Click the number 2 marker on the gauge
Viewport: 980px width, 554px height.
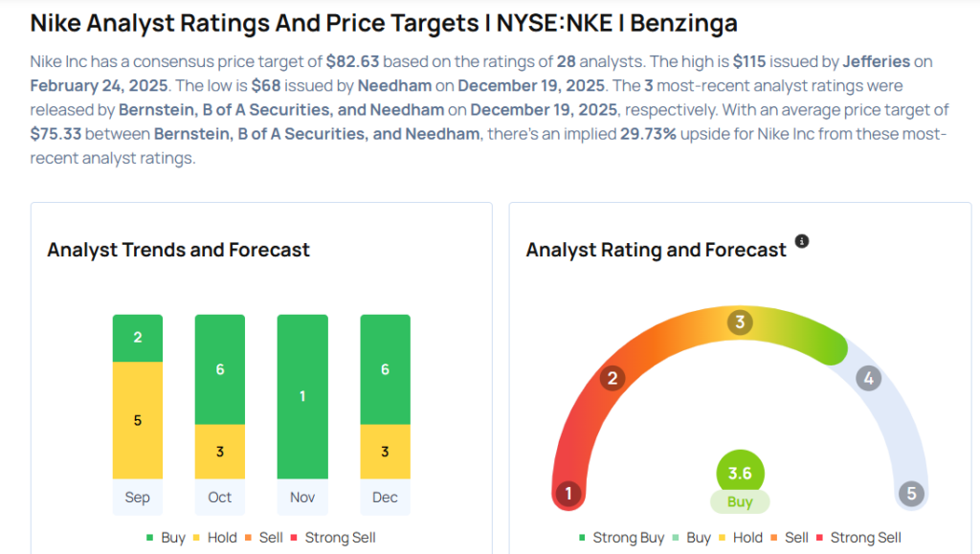[612, 378]
